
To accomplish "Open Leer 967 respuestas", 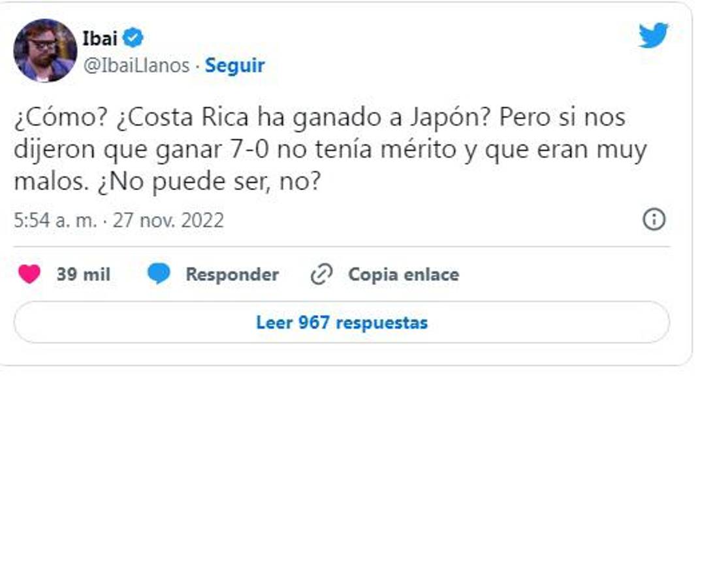I will click(342, 322).
